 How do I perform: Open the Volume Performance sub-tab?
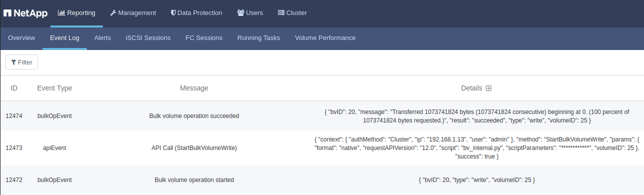pyautogui.click(x=325, y=38)
